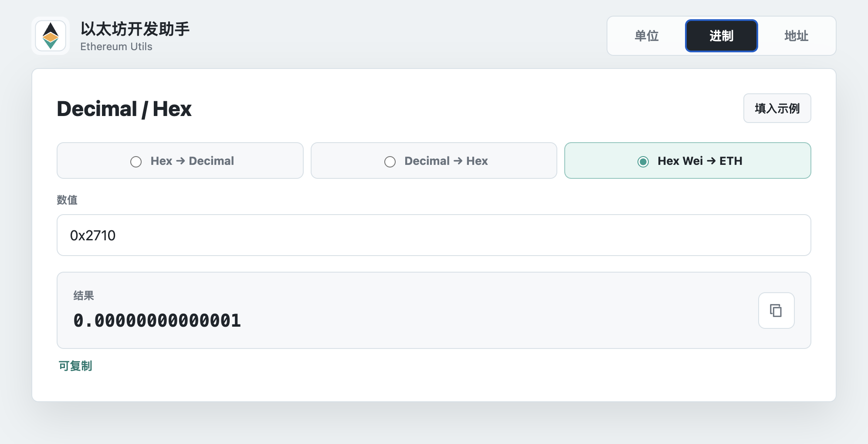Click the 结果 label
The width and height of the screenshot is (868, 444).
click(84, 296)
